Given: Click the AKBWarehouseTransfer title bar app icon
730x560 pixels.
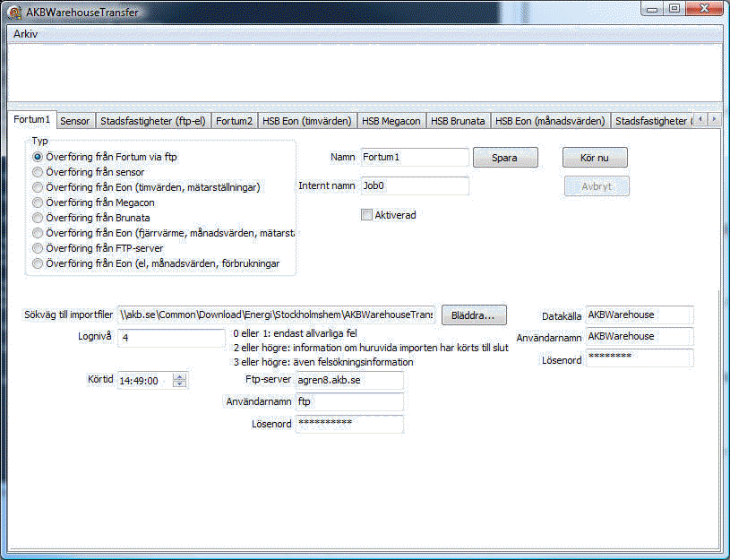Looking at the screenshot, I should click(x=14, y=13).
